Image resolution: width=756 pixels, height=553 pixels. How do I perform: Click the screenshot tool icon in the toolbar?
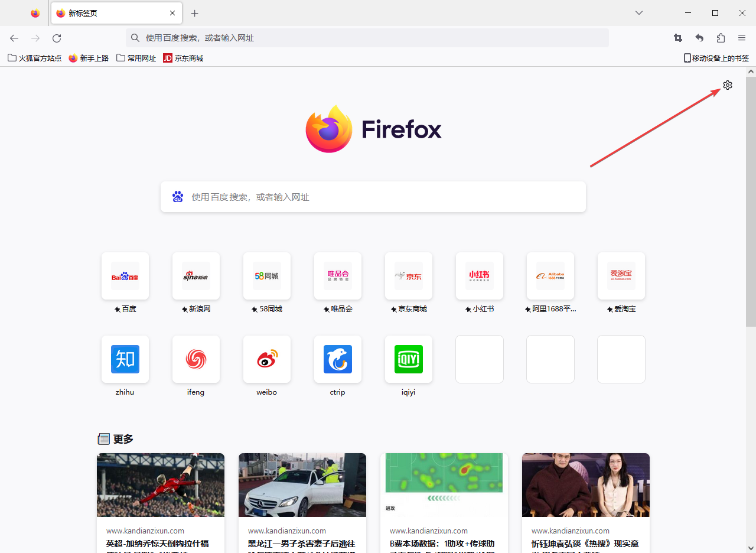point(677,38)
